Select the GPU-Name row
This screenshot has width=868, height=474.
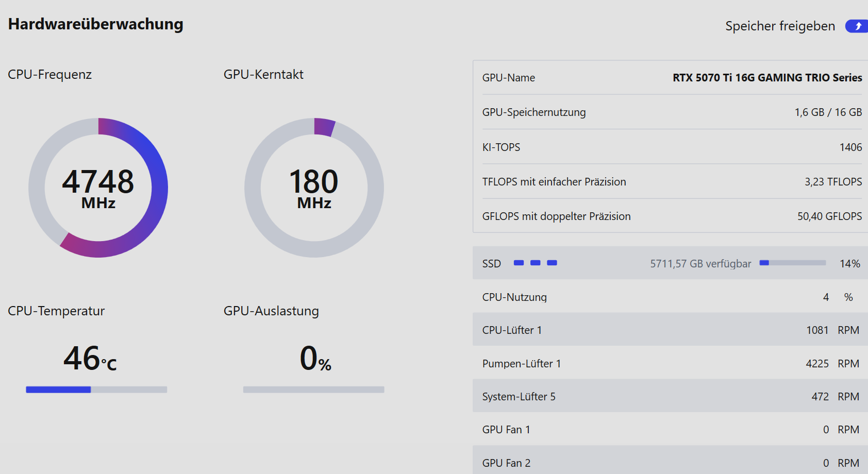tap(672, 78)
